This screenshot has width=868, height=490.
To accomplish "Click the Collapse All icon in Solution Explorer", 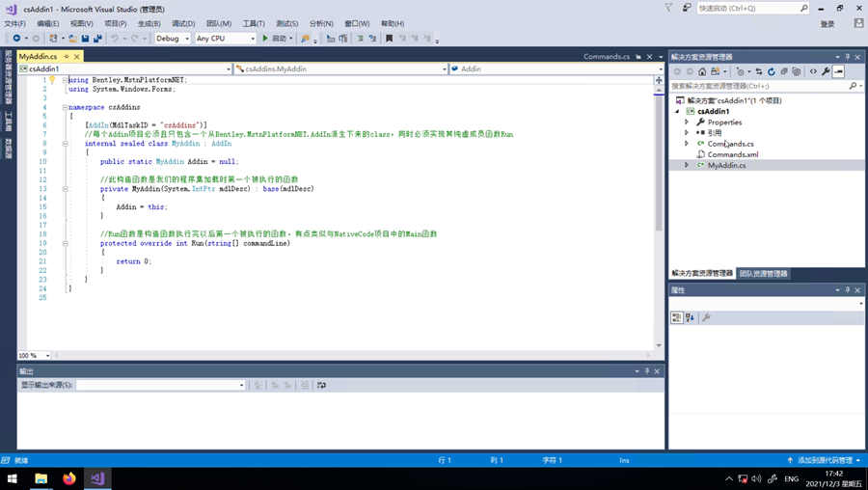I will (784, 71).
